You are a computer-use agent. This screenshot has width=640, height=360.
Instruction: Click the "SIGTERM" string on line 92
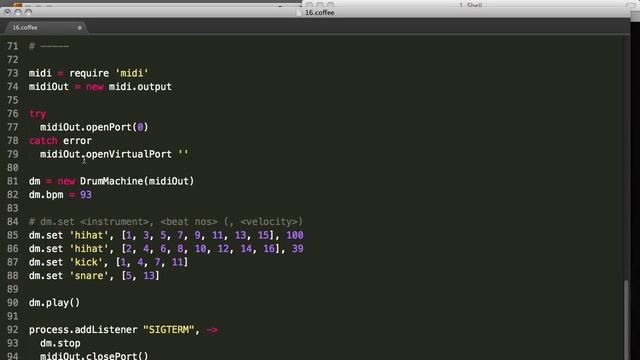coord(169,329)
